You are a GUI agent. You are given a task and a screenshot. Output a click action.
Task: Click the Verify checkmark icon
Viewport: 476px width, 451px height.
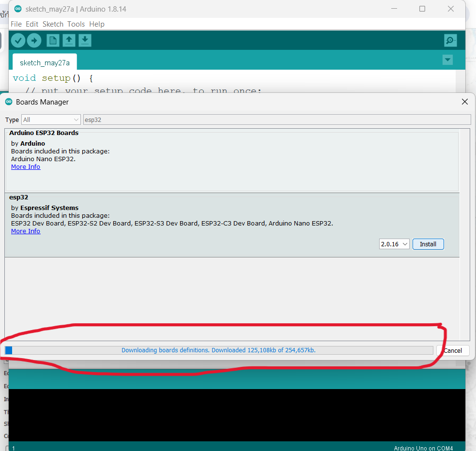click(18, 40)
